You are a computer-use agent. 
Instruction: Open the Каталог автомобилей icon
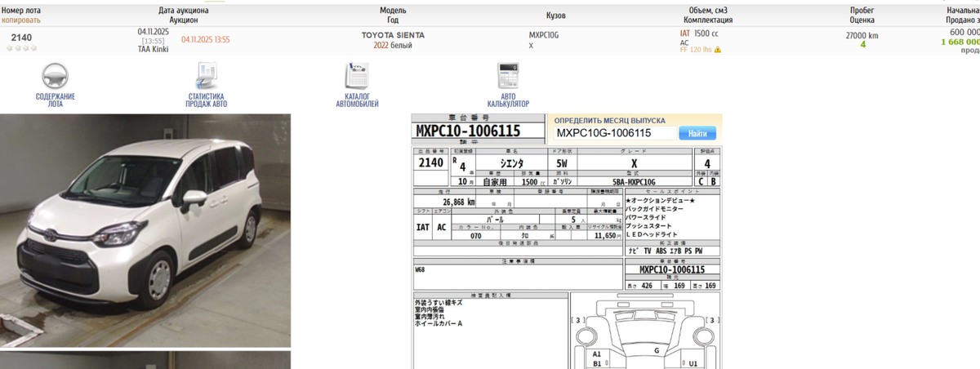point(357,76)
